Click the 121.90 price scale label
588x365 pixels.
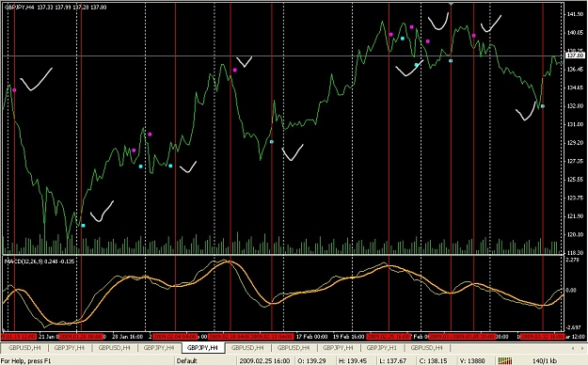coord(575,216)
